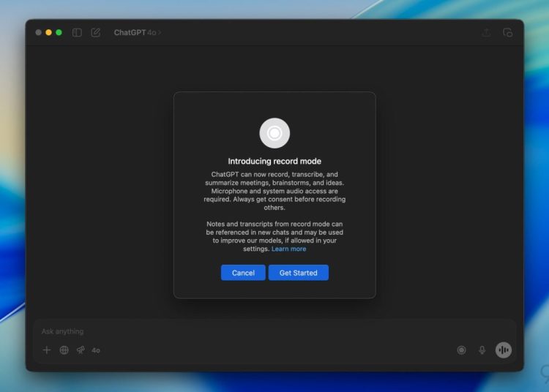Click the record mode circle icon in dialog
Image resolution: width=549 pixels, height=392 pixels.
pos(274,133)
